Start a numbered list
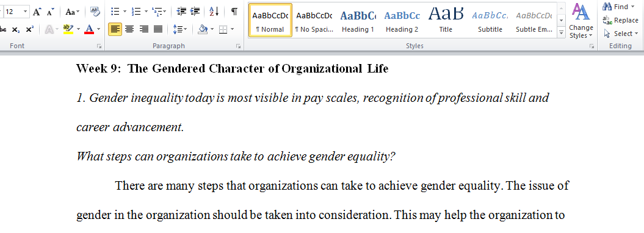644x233 pixels. click(x=136, y=12)
